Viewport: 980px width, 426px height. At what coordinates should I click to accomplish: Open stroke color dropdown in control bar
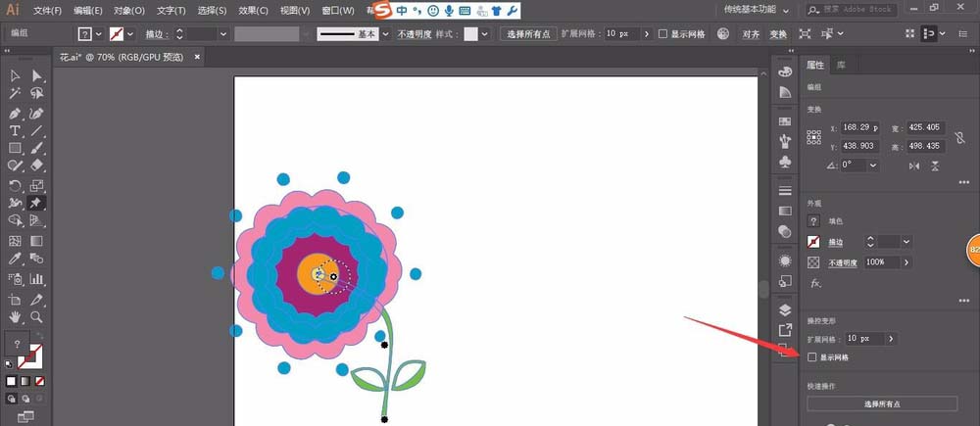(x=130, y=33)
